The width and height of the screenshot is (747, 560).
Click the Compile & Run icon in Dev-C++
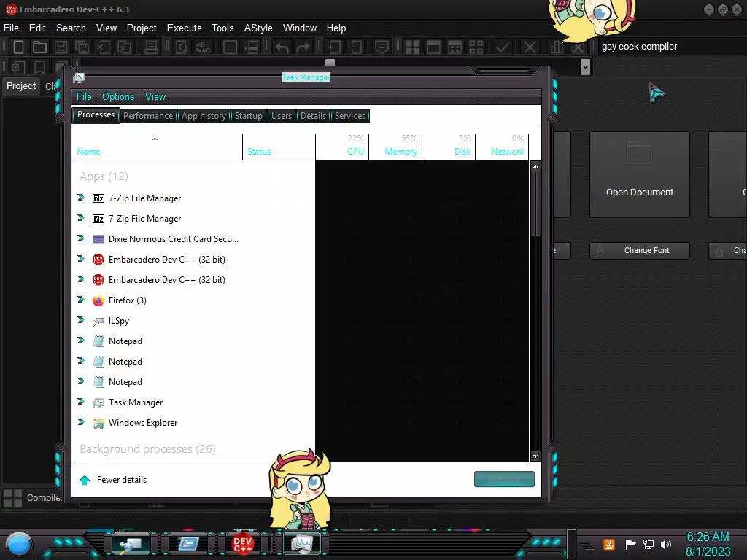tap(455, 47)
